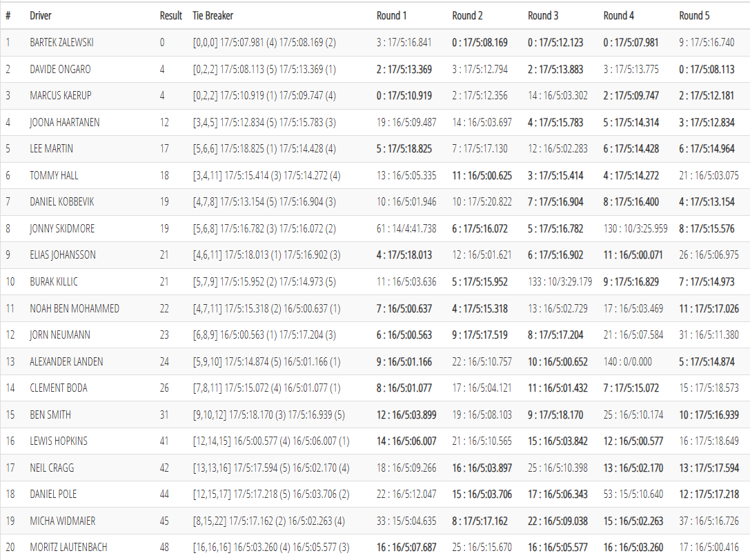
Task: Click Moritz Lautenbach's result value 48
Action: click(164, 548)
